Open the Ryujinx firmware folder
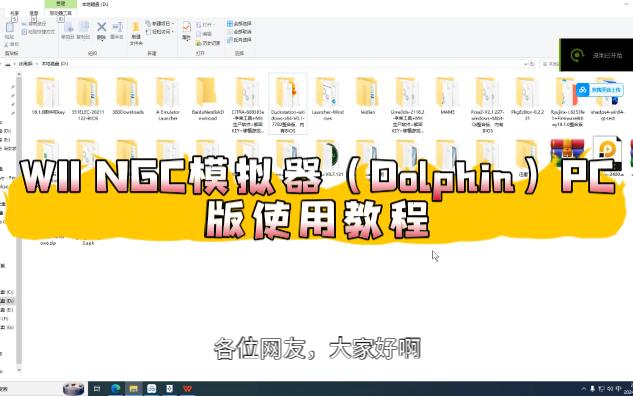Screen dimensions: 633x396 567,102
